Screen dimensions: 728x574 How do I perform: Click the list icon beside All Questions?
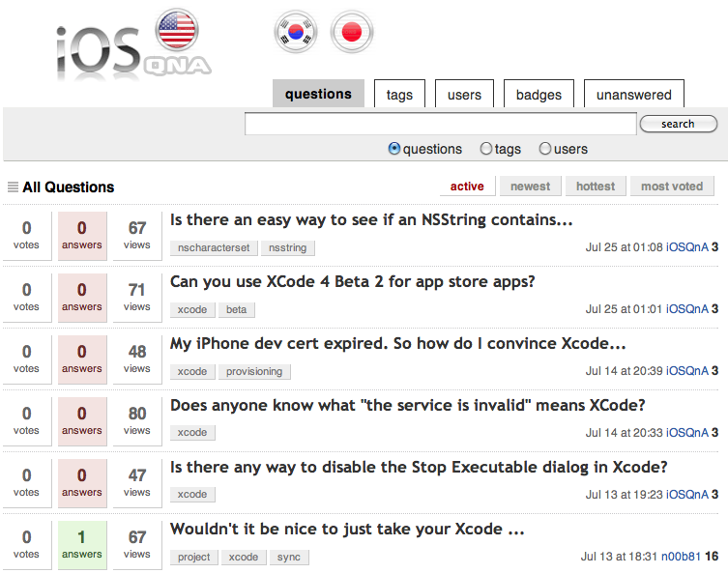[x=13, y=187]
